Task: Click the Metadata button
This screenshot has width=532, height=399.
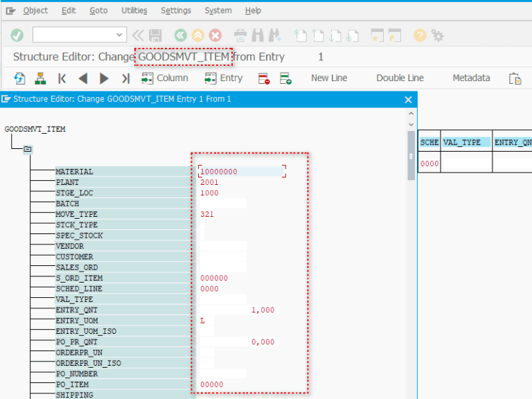Action: [471, 78]
